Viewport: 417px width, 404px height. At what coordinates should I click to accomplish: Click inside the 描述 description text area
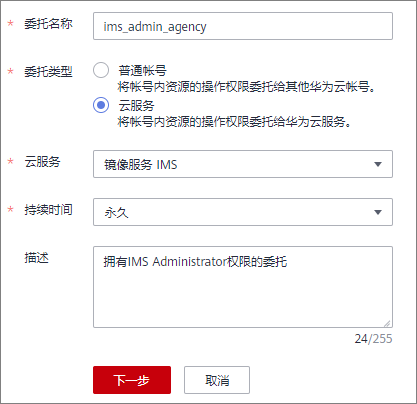243,287
